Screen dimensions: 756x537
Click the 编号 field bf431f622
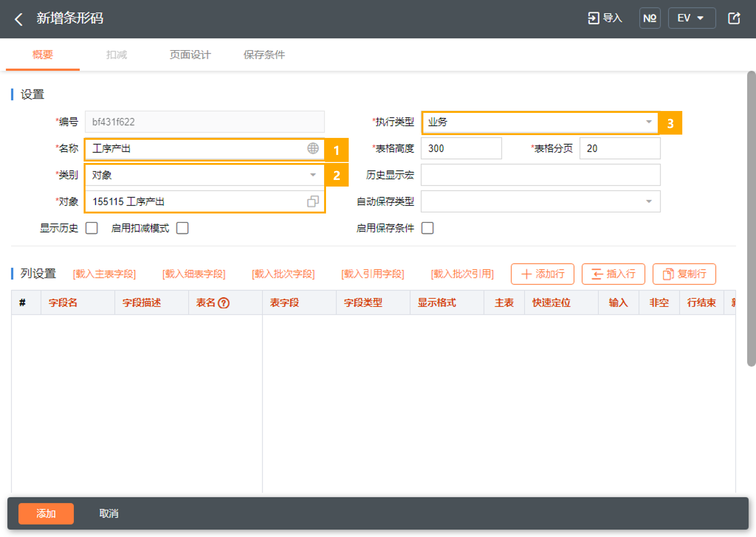205,122
